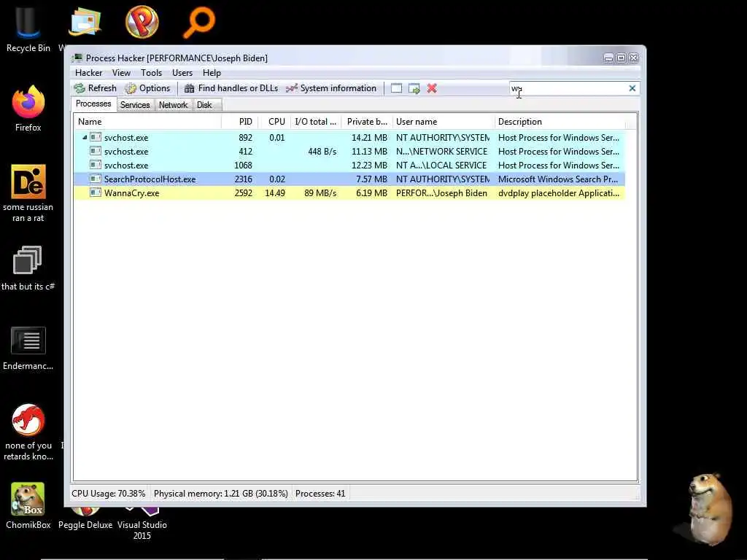Viewport: 747px width, 560px height.
Task: Open the Peggle ball desktop icon at top
Action: click(x=142, y=21)
